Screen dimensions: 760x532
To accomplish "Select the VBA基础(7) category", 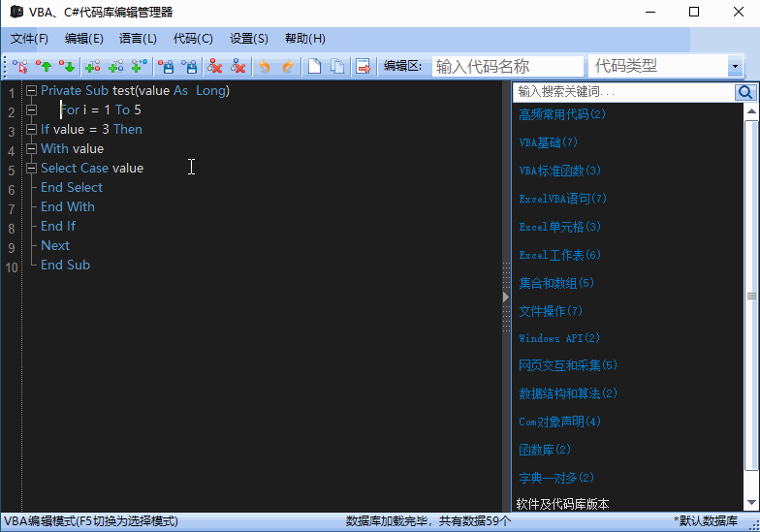I will [549, 142].
